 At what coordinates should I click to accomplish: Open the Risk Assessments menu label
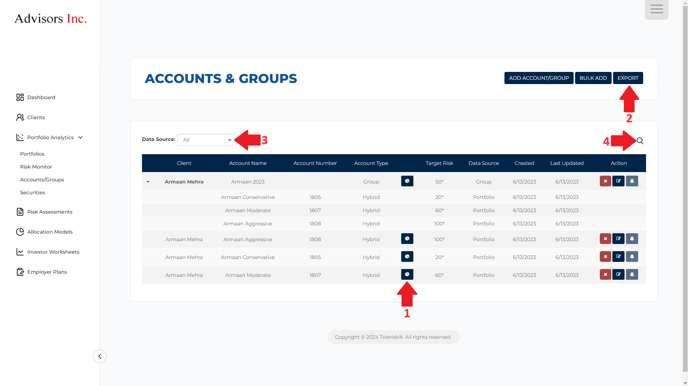[x=50, y=212]
